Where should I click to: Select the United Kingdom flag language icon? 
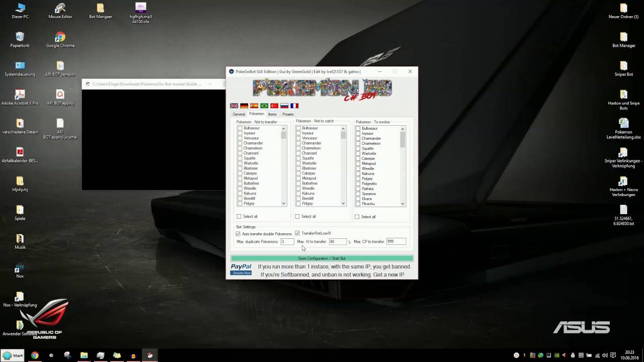[234, 106]
